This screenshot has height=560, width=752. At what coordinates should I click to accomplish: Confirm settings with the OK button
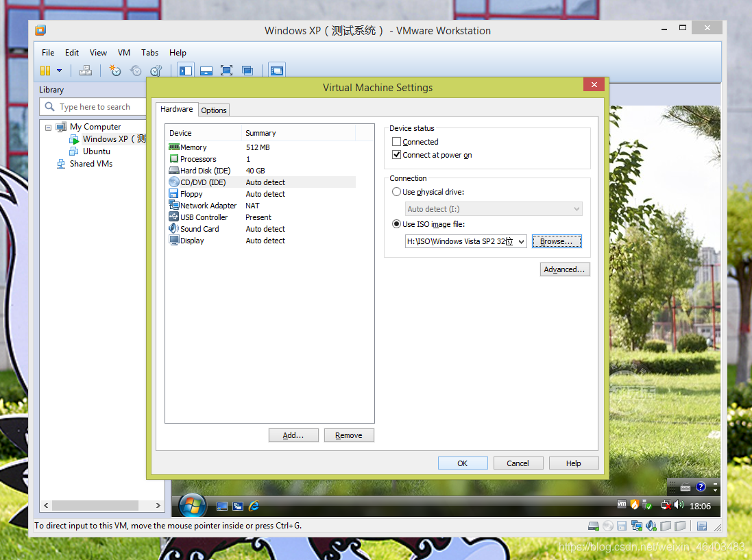pos(463,463)
